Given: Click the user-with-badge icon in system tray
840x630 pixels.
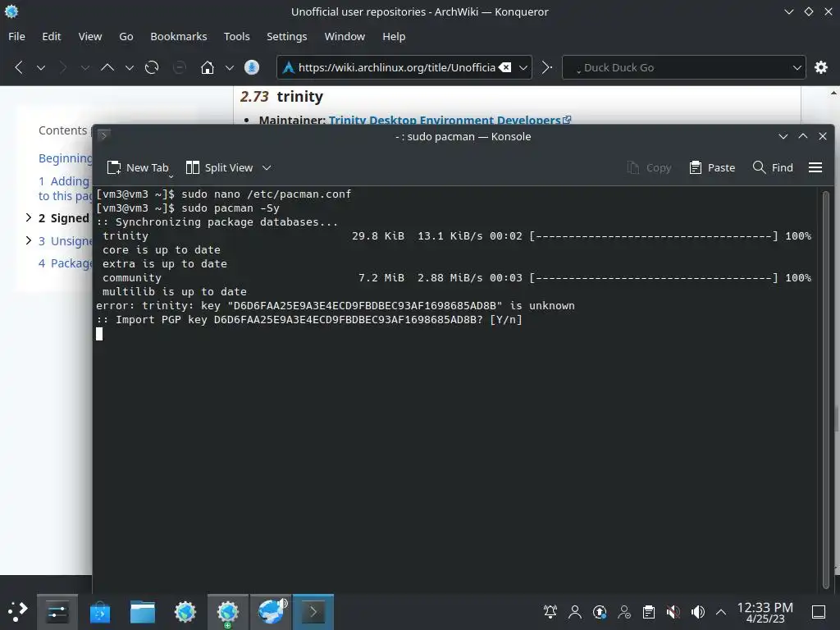Looking at the screenshot, I should click(x=624, y=611).
